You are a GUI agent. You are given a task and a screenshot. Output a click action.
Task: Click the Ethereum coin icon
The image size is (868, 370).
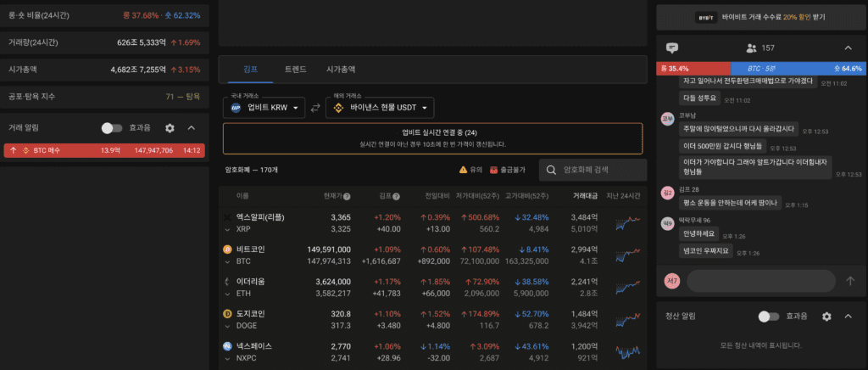pyautogui.click(x=227, y=282)
